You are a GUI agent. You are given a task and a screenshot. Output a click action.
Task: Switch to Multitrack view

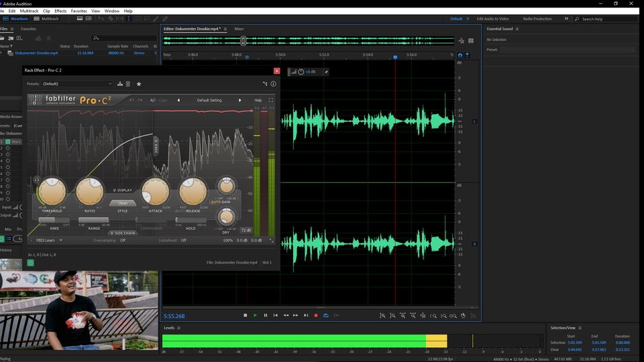click(46, 19)
